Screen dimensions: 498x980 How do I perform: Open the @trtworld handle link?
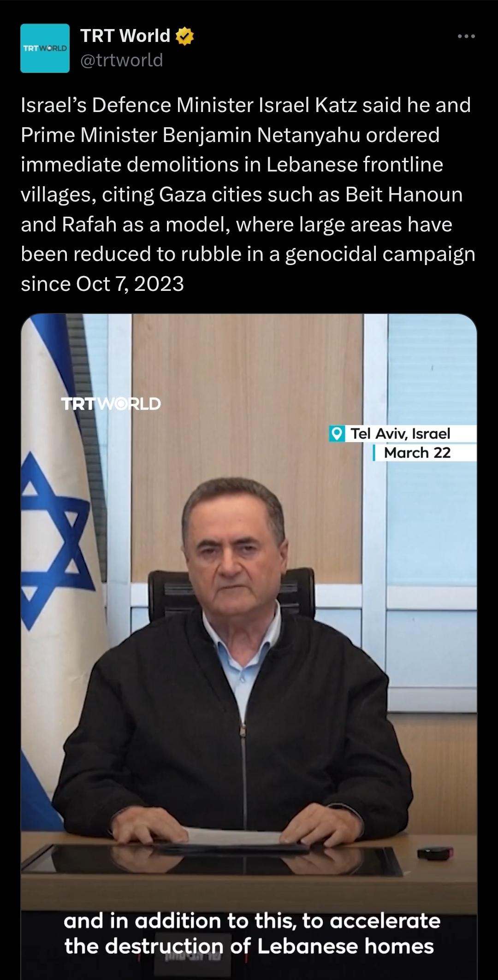pyautogui.click(x=122, y=60)
